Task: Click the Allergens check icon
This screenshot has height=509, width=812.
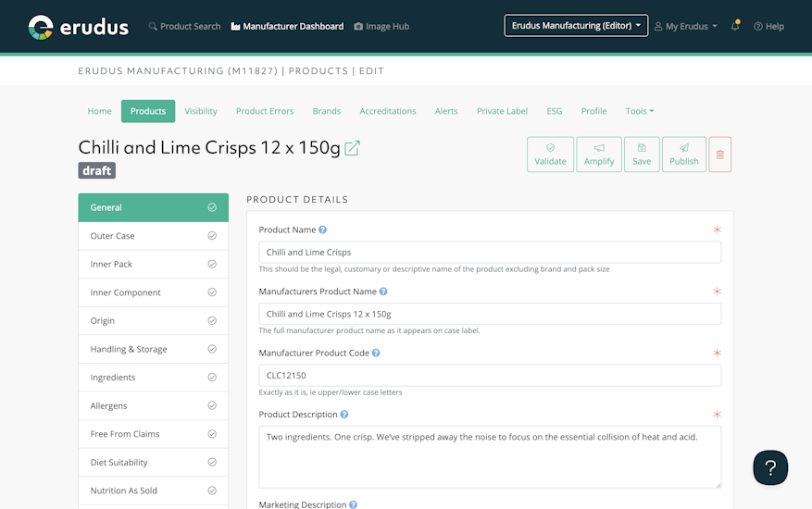Action: (212, 406)
